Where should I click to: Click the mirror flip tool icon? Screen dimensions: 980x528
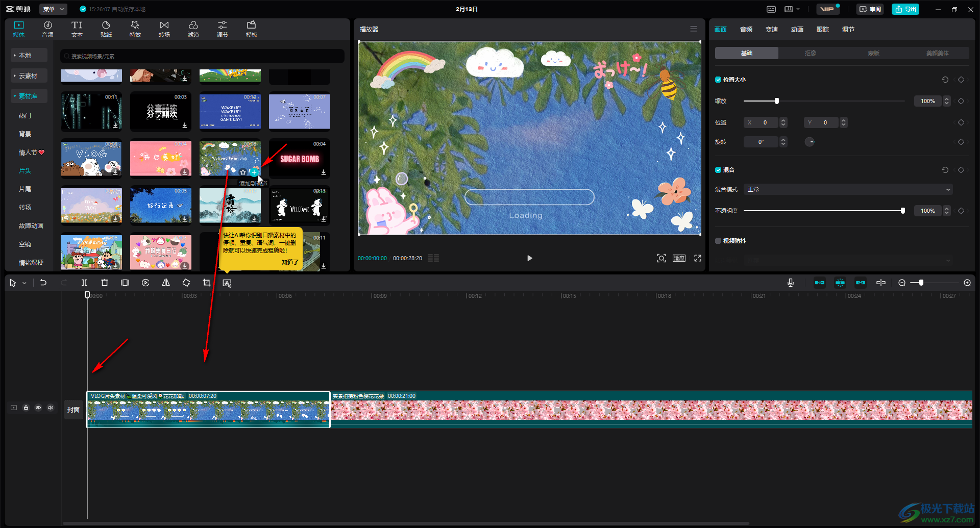(x=166, y=283)
